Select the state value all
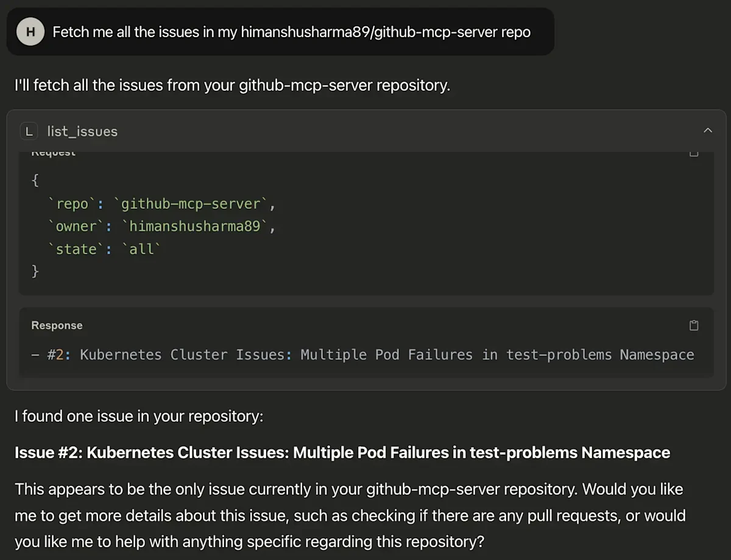Image resolution: width=731 pixels, height=560 pixels. point(142,249)
